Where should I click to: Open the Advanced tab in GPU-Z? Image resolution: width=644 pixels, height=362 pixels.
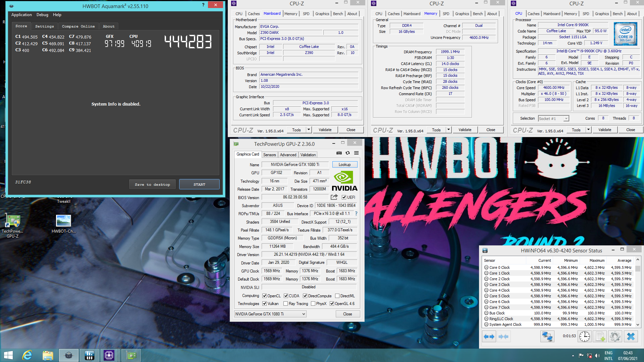288,155
